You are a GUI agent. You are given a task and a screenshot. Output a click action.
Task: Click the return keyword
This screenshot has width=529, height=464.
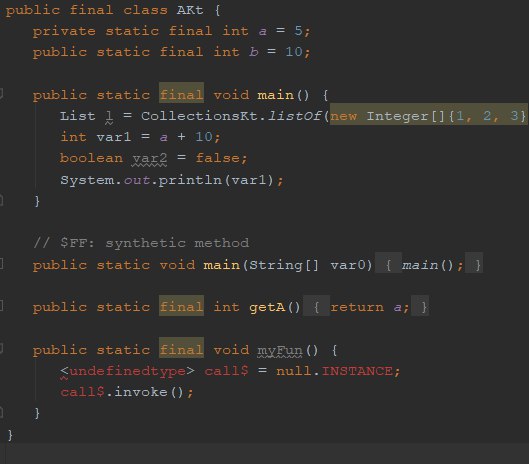[357, 307]
